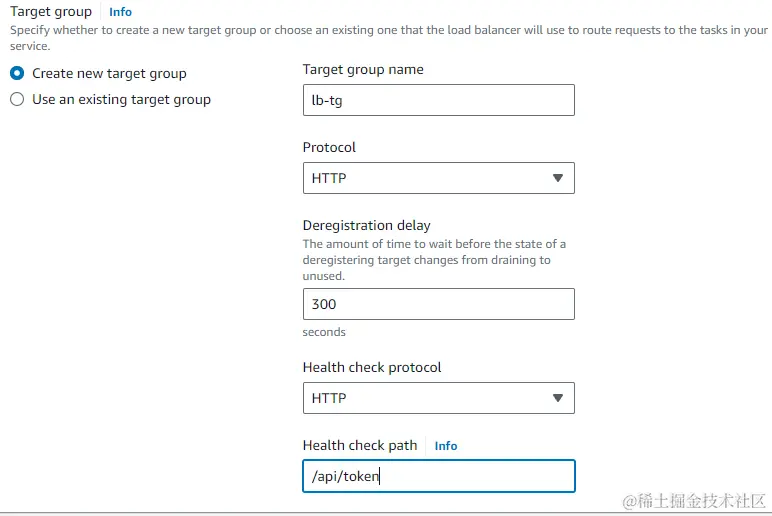This screenshot has width=772, height=516.
Task: Click the Health check path label
Action: point(360,445)
